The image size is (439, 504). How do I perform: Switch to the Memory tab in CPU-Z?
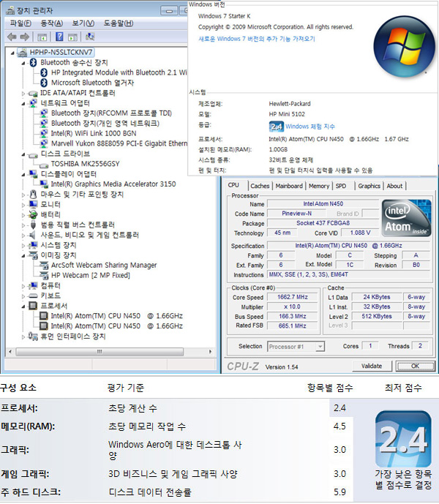(319, 186)
